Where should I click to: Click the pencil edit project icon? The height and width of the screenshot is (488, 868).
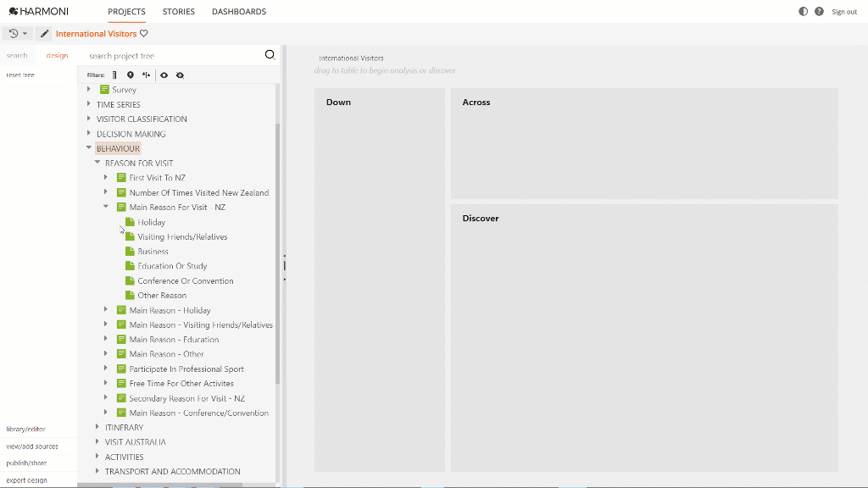[44, 34]
